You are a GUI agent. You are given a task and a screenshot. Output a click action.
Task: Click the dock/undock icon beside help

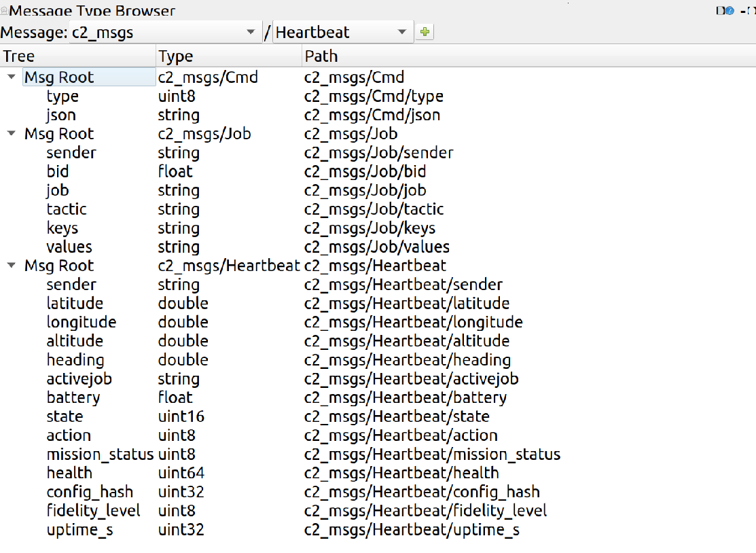click(719, 10)
